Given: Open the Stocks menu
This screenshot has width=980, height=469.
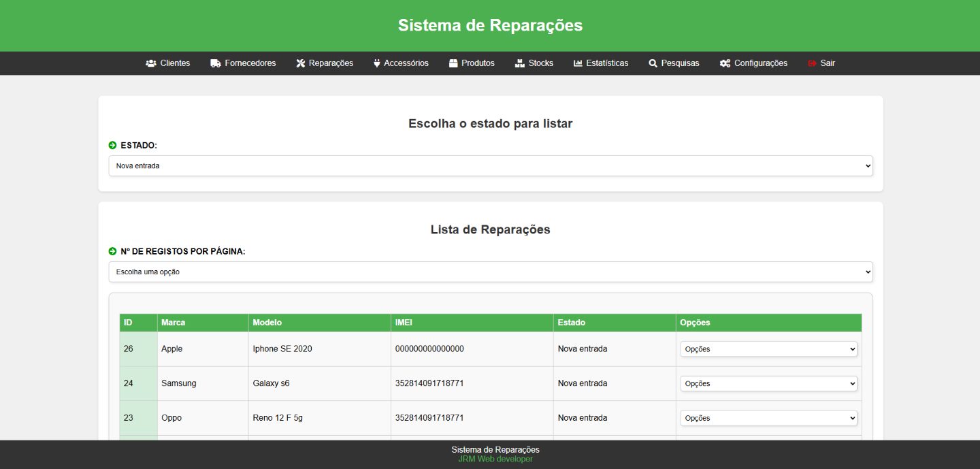Looking at the screenshot, I should click(x=534, y=63).
